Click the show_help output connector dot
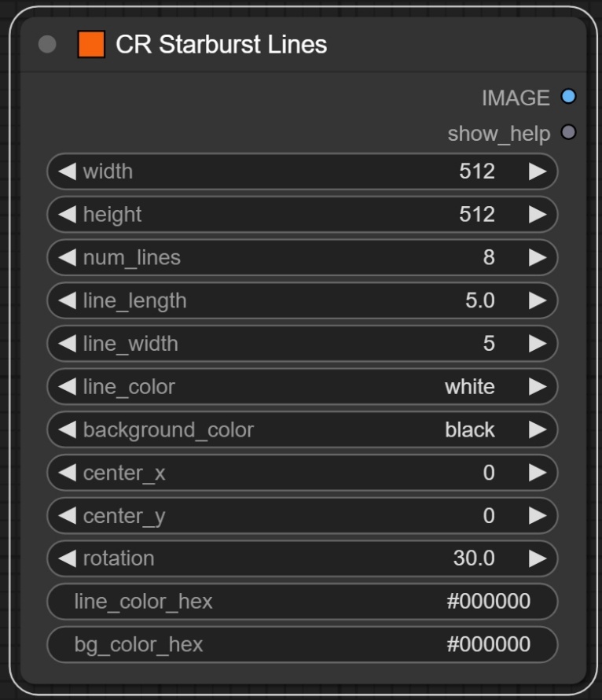Screen dimensions: 602x700 click(x=568, y=132)
